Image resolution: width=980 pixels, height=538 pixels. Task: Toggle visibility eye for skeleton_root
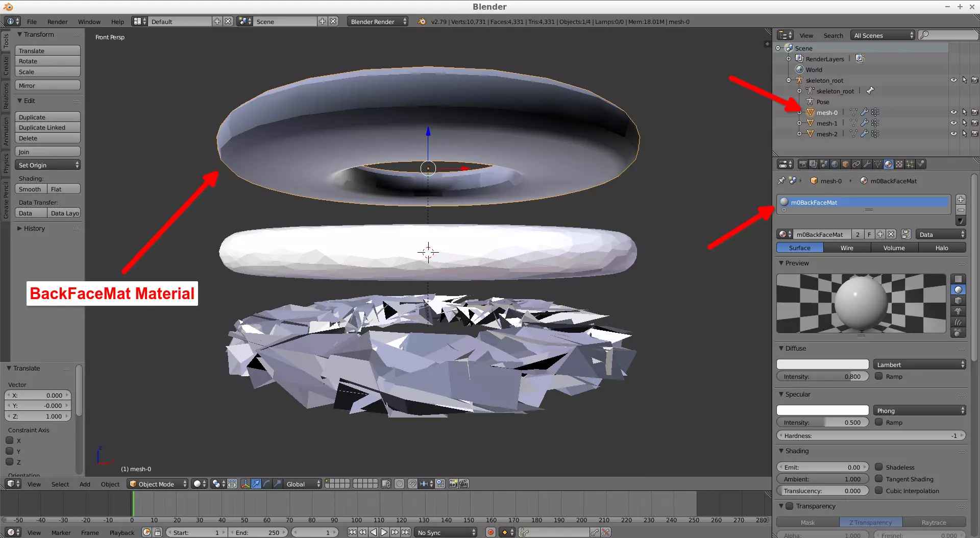(953, 80)
